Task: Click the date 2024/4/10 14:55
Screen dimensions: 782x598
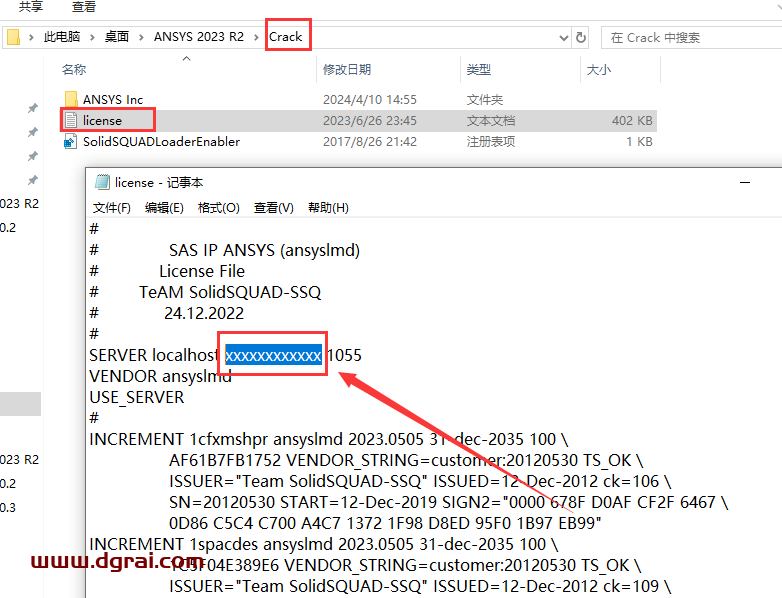Action: tap(370, 100)
